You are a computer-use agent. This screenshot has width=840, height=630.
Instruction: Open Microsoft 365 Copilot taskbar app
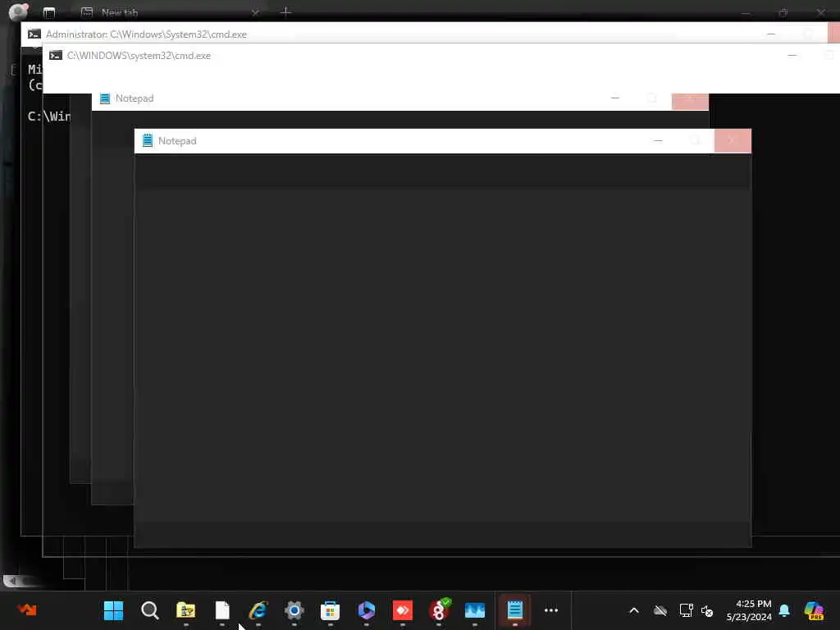[x=367, y=610]
